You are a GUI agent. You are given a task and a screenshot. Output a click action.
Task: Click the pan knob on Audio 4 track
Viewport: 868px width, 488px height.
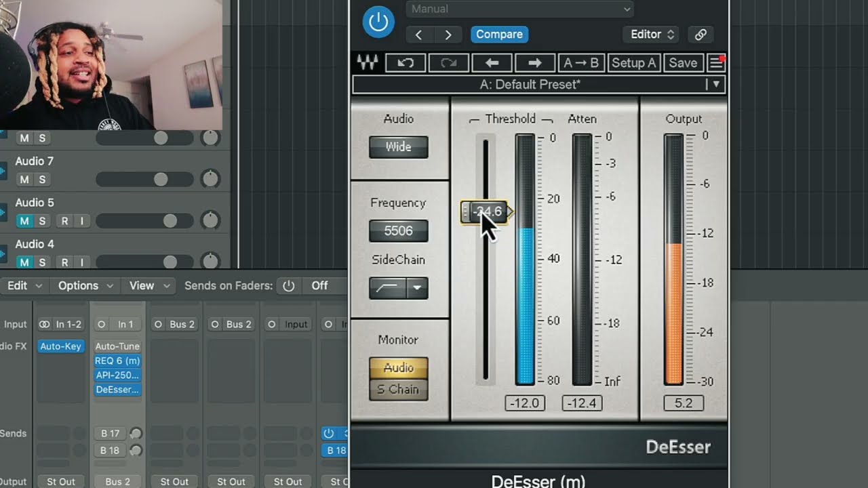211,261
